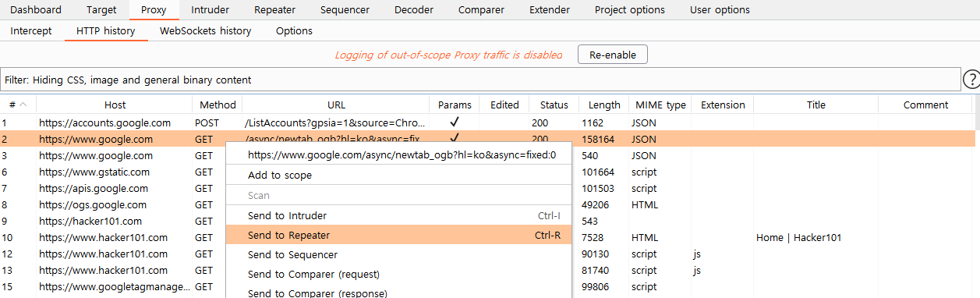Open the User options tab
The width and height of the screenshot is (980, 298).
click(720, 10)
